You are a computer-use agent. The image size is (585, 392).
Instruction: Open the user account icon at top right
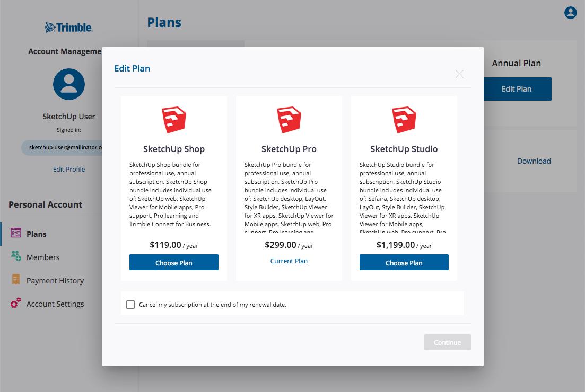click(571, 13)
